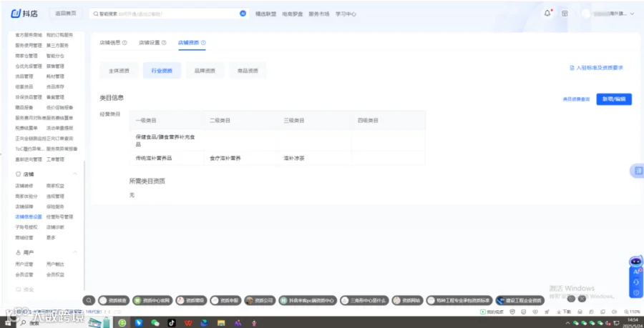This screenshot has width=644, height=328.
Task: Open TikTok app in the taskbar
Action: pyautogui.click(x=172, y=323)
